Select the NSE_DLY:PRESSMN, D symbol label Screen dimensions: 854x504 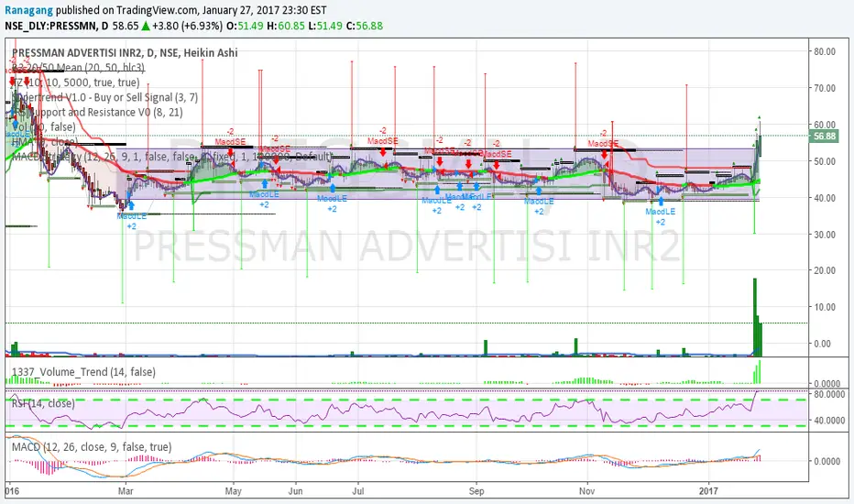coord(57,26)
